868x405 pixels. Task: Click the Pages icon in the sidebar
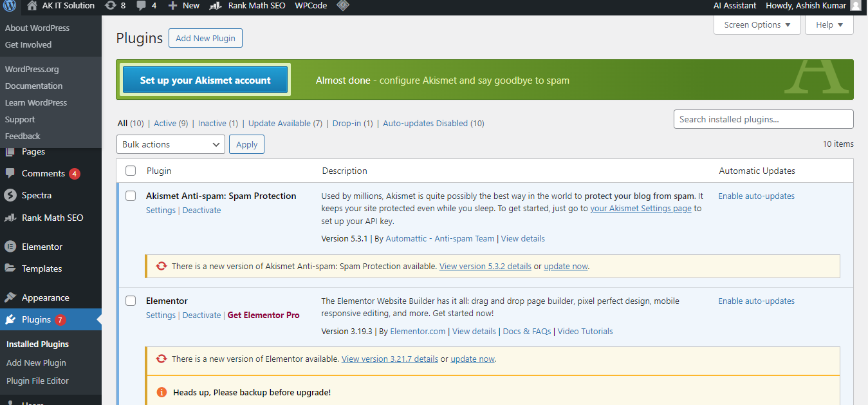click(10, 152)
